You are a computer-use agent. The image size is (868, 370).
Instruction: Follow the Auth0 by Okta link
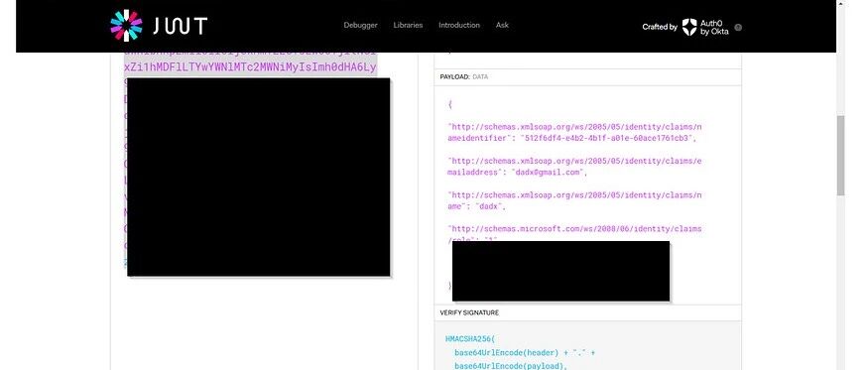coord(714,27)
